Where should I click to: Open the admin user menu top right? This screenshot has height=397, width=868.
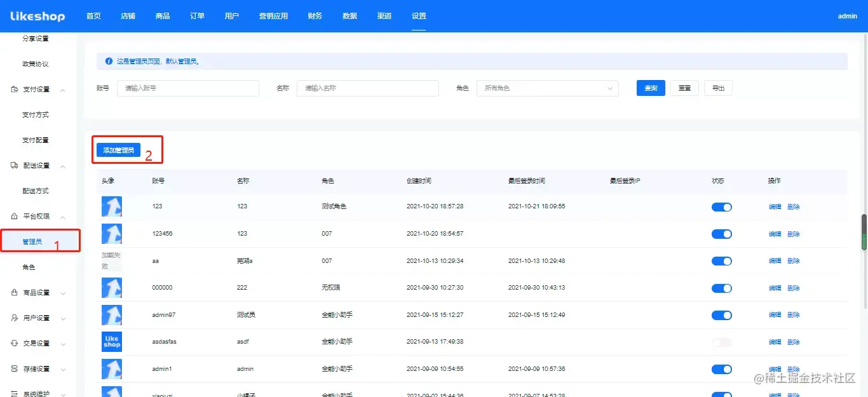point(848,16)
